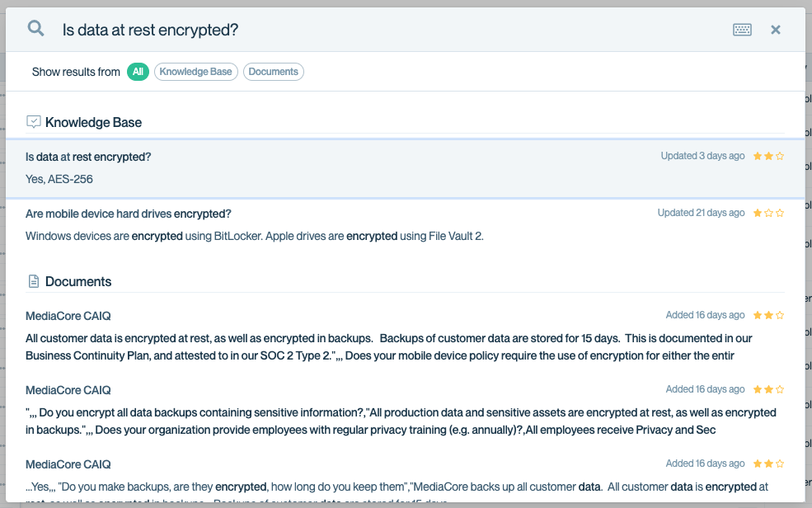This screenshot has height=508, width=812.
Task: Open 'Is data at rest encrypted?' knowledge base result
Action: (x=88, y=157)
